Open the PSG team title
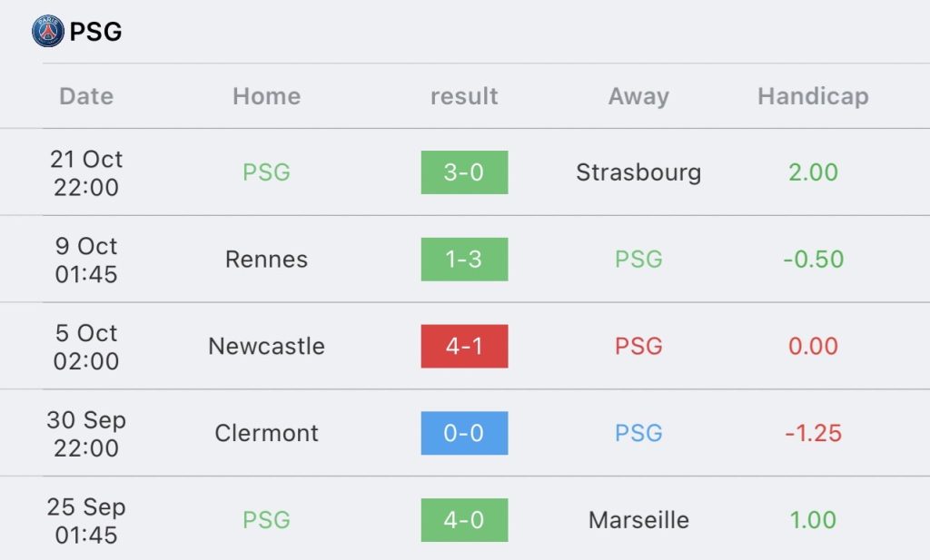The image size is (930, 560). click(x=95, y=32)
